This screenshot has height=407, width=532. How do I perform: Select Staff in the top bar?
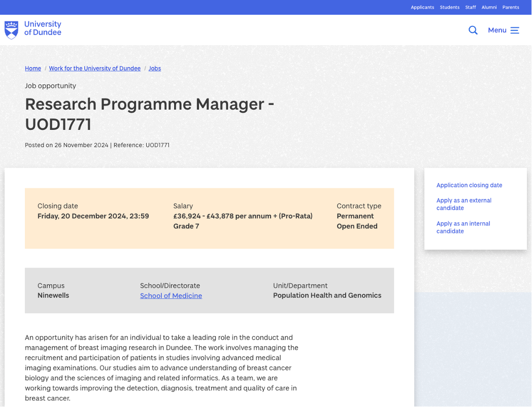click(x=471, y=8)
